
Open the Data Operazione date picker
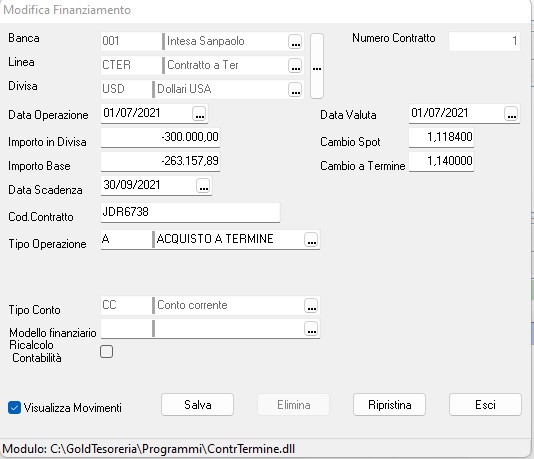click(199, 113)
